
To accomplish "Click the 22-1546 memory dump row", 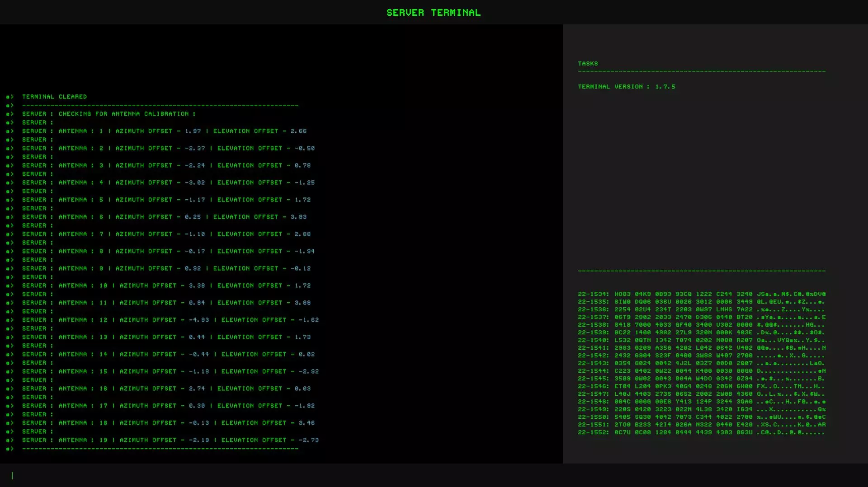I will point(701,386).
